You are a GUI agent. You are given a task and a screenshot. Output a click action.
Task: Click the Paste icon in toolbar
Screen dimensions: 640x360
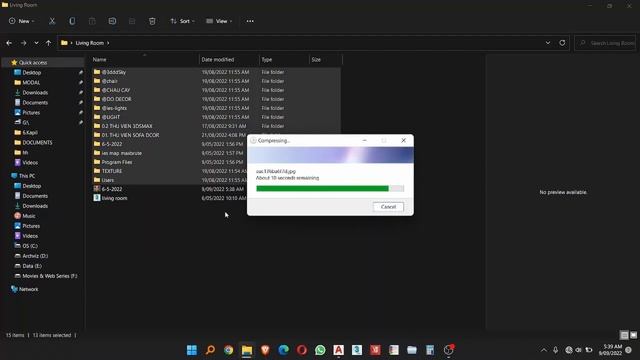tap(92, 21)
